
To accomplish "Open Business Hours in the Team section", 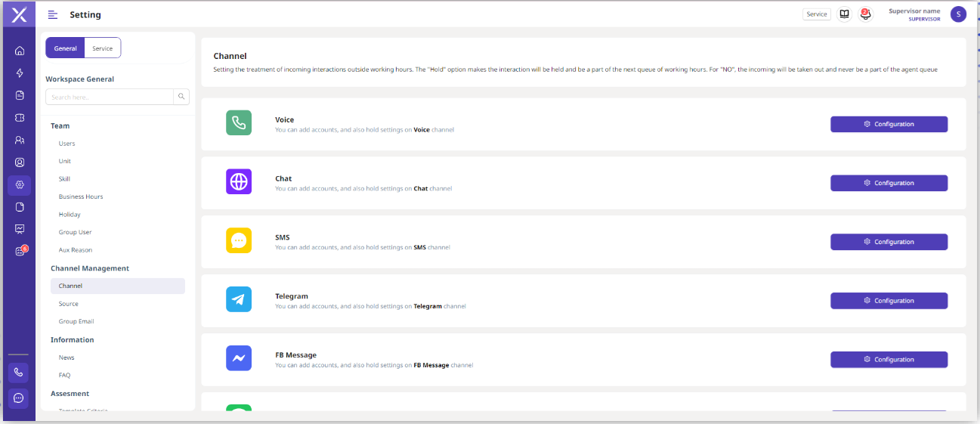I will coord(81,197).
